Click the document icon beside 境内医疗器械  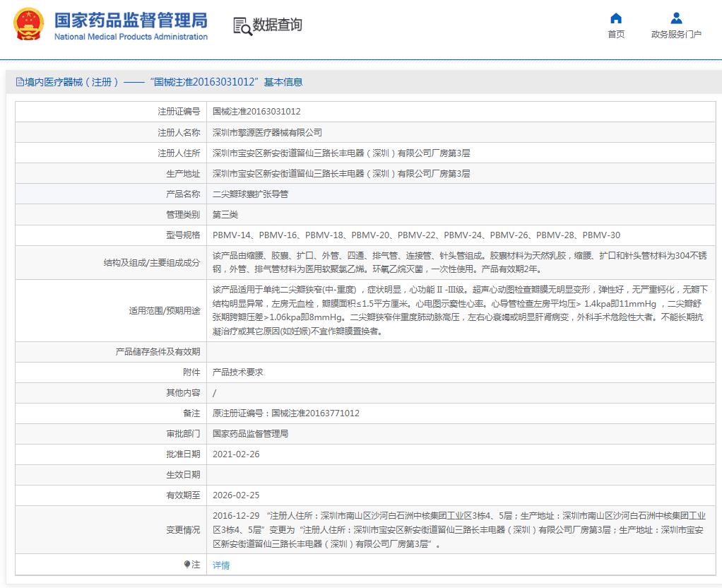[x=20, y=82]
